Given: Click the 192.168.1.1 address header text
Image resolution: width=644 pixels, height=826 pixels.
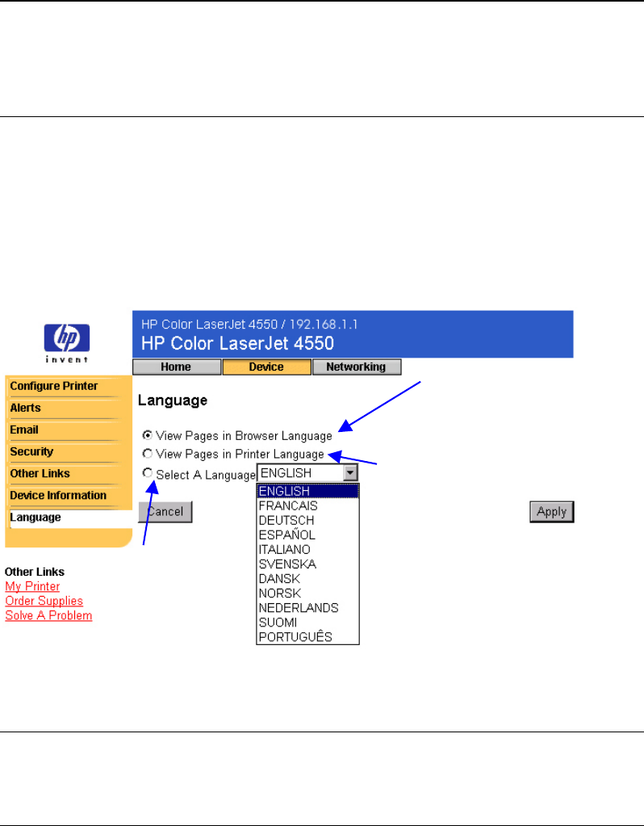Looking at the screenshot, I should pyautogui.click(x=324, y=324).
